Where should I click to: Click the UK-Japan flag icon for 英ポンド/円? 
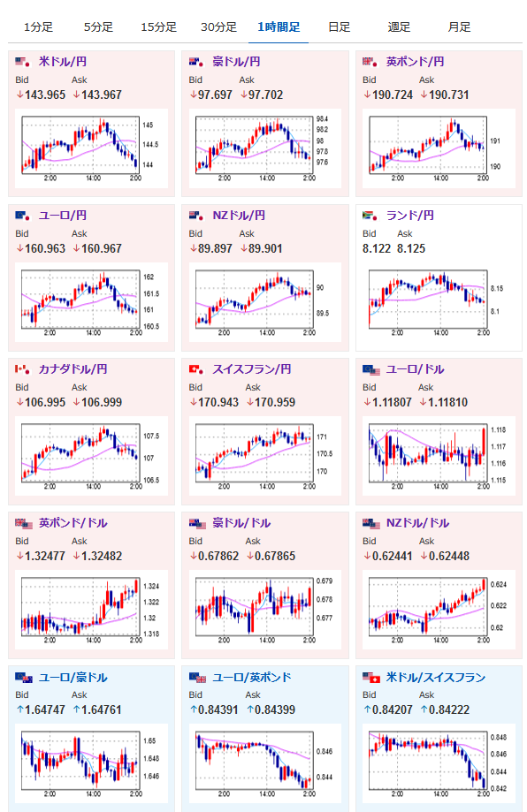[370, 62]
